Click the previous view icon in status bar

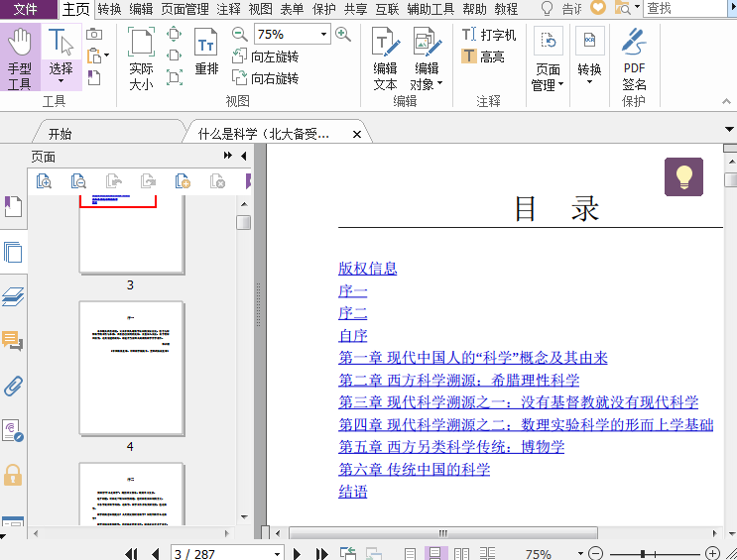pos(348,554)
